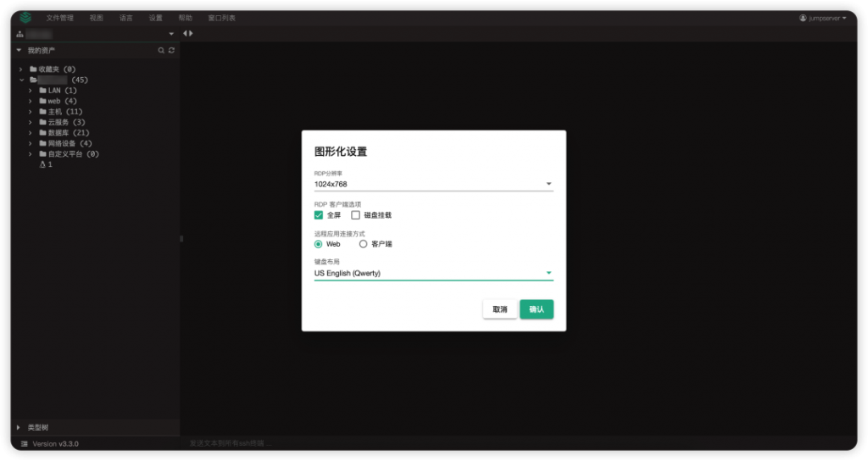Screen dimensions: 868x461
Task: Open the jumpserver user account dropdown
Action: [x=822, y=19]
